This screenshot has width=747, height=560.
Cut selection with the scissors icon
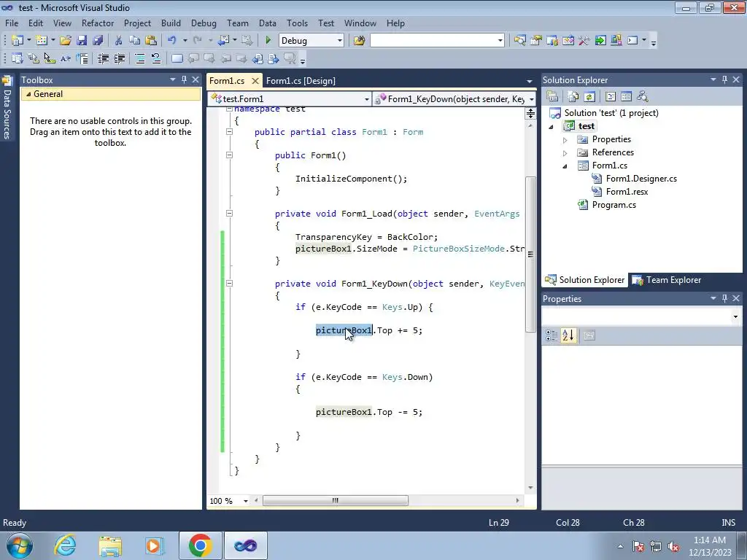(x=119, y=41)
